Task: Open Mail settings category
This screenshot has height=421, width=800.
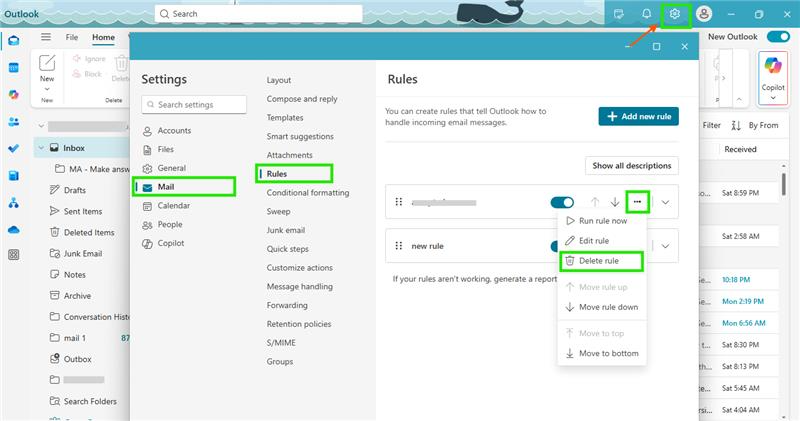Action: tap(184, 187)
